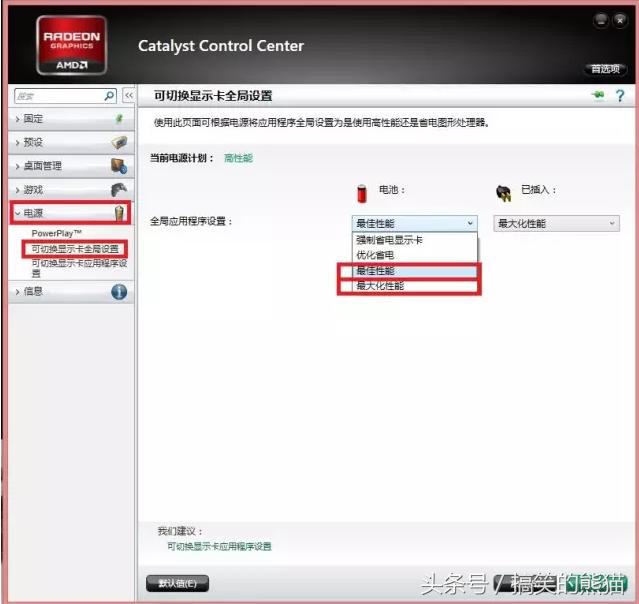639x604 pixels.
Task: Select 可切换显示卡应用程序设置 in the sidebar
Action: (x=79, y=268)
